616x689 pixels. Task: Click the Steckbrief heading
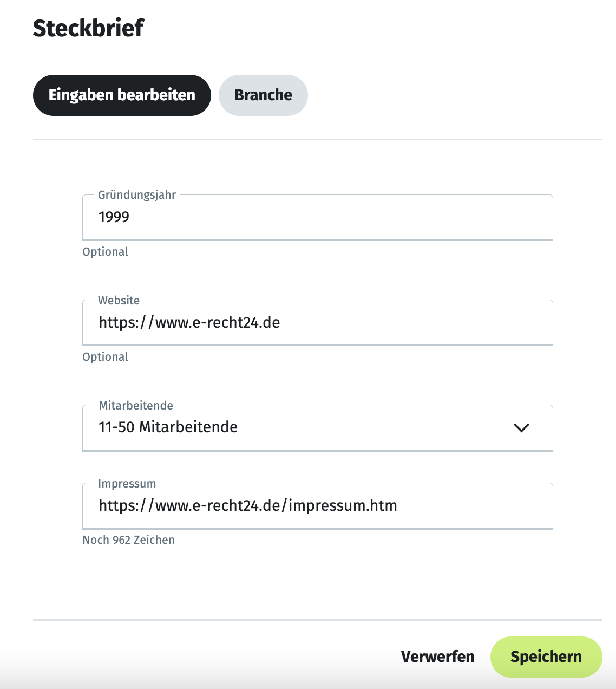[x=88, y=28]
